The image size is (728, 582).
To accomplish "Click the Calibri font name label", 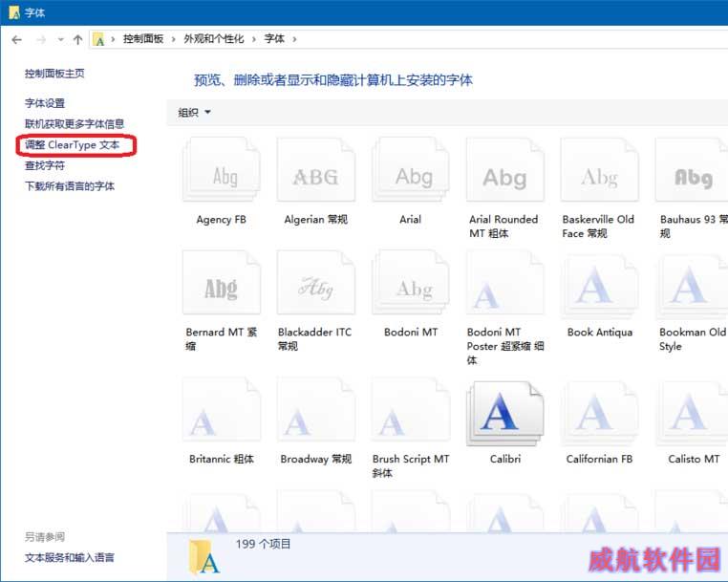I will 505,459.
